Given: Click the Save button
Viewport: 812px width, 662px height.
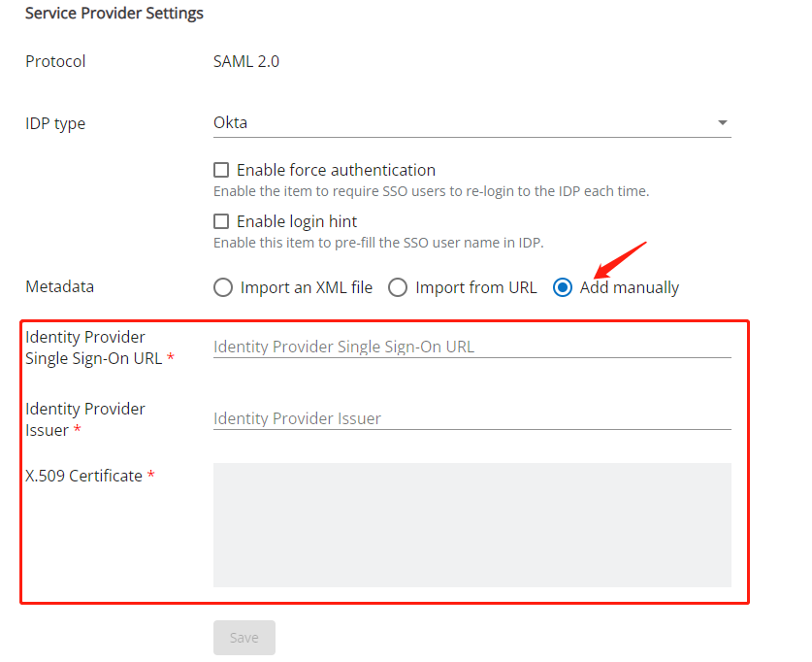Looking at the screenshot, I should tap(244, 637).
